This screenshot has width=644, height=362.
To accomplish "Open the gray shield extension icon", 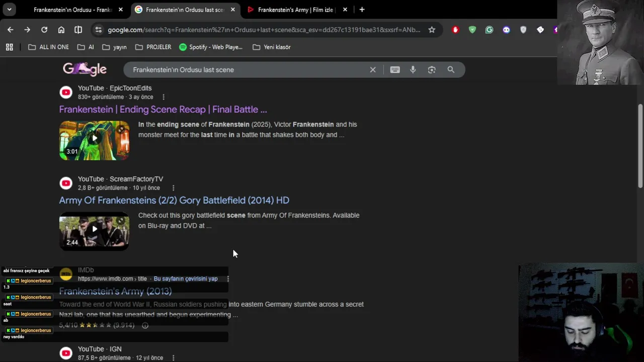I will pyautogui.click(x=523, y=30).
